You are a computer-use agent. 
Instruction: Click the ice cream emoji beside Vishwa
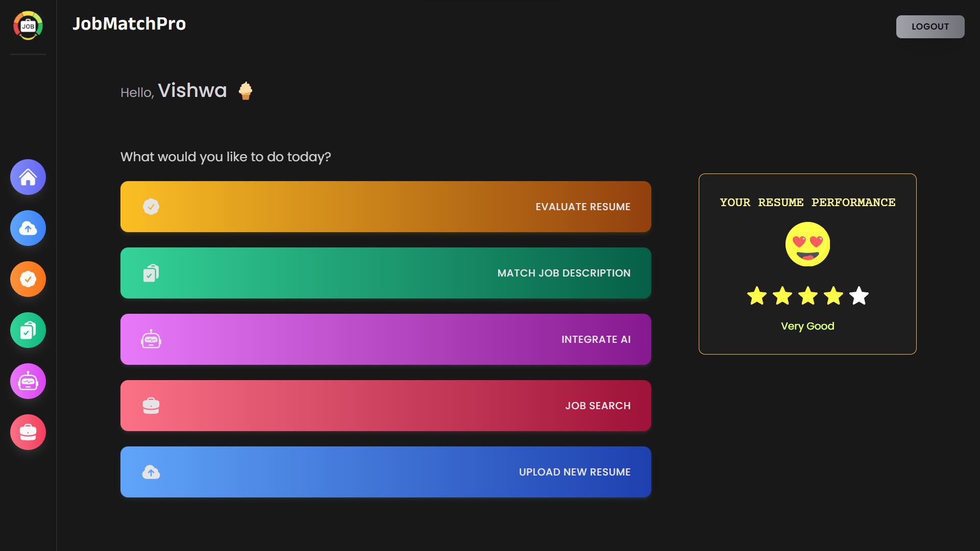[x=246, y=91]
